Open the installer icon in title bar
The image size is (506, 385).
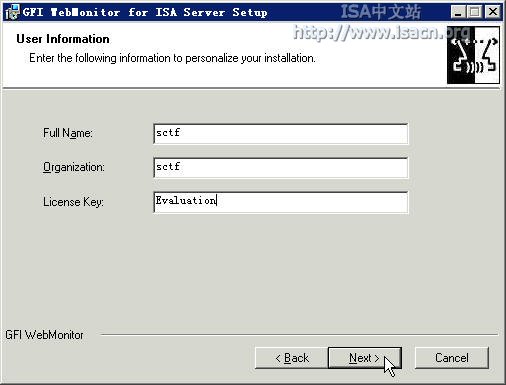[12, 12]
